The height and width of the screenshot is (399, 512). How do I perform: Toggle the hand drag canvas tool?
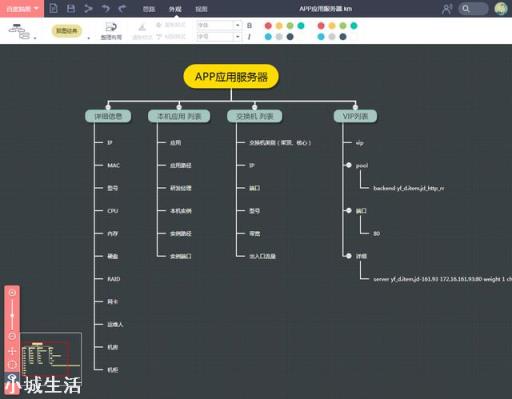tap(12, 351)
